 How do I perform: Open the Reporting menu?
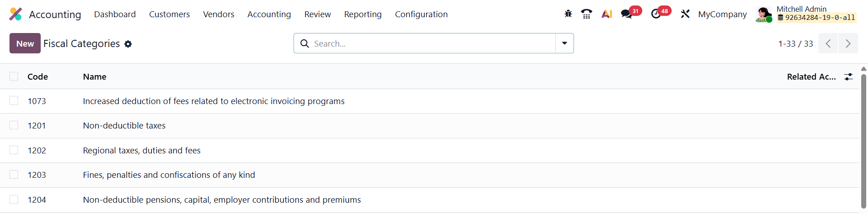(363, 14)
